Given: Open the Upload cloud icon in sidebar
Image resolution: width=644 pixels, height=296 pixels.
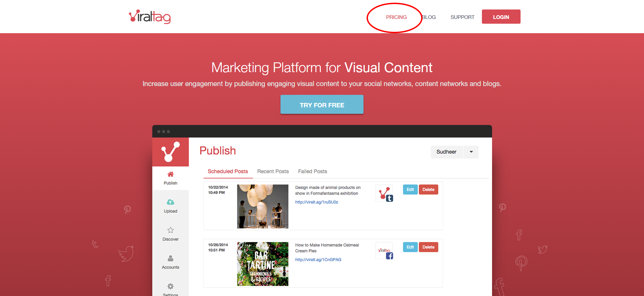Looking at the screenshot, I should coord(171,202).
